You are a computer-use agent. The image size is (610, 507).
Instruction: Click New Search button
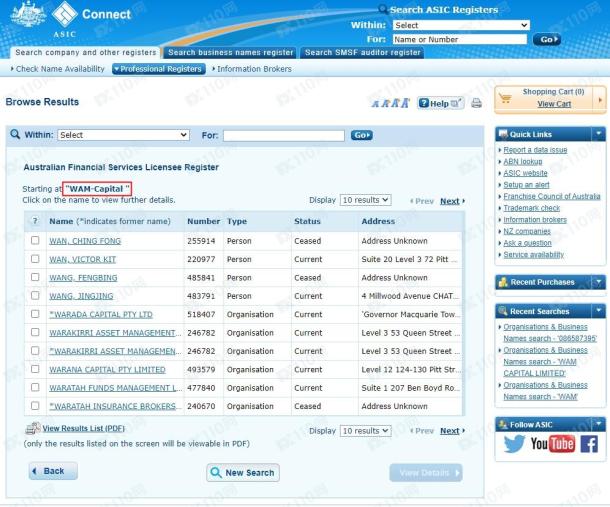coord(243,473)
